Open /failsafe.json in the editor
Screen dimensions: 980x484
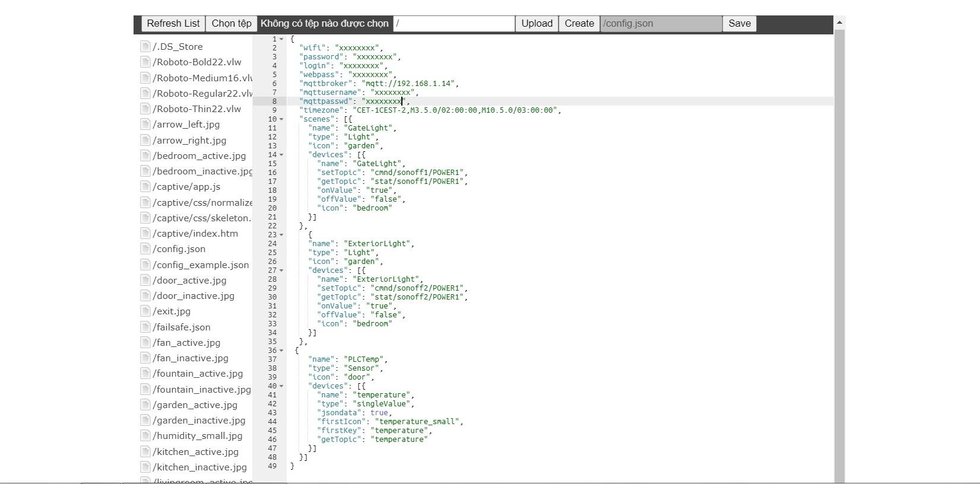(182, 327)
